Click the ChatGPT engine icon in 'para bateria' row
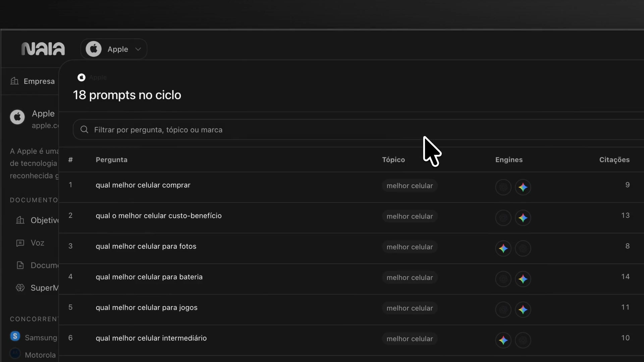The height and width of the screenshot is (362, 644). click(x=503, y=279)
